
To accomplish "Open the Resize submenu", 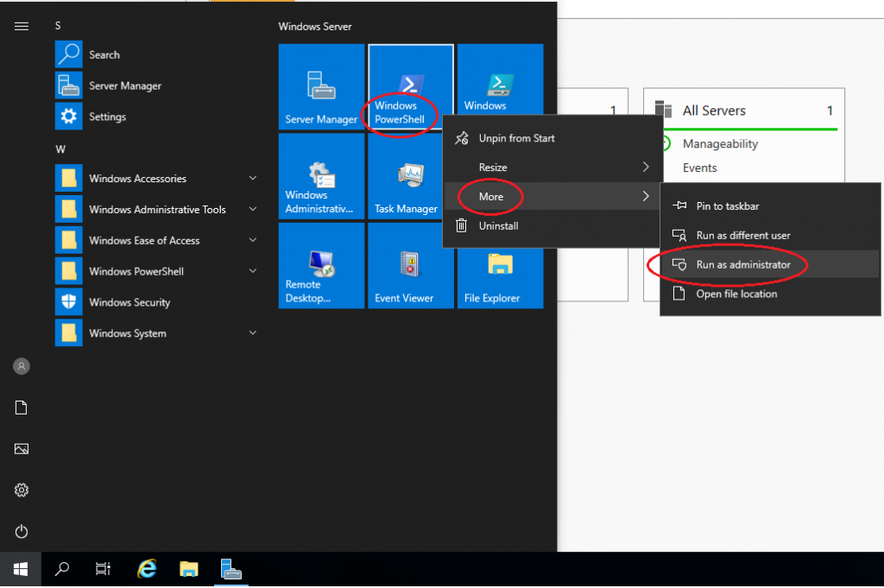I will pyautogui.click(x=553, y=168).
